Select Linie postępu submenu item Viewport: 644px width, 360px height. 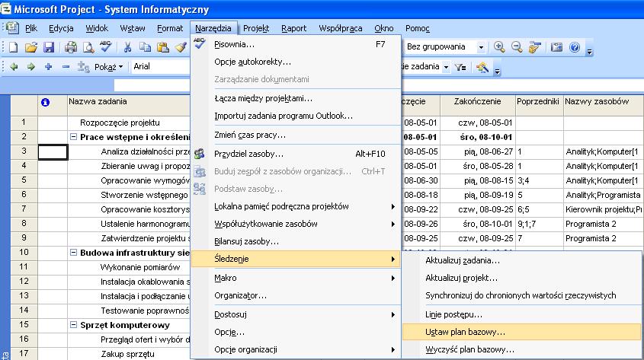521,315
